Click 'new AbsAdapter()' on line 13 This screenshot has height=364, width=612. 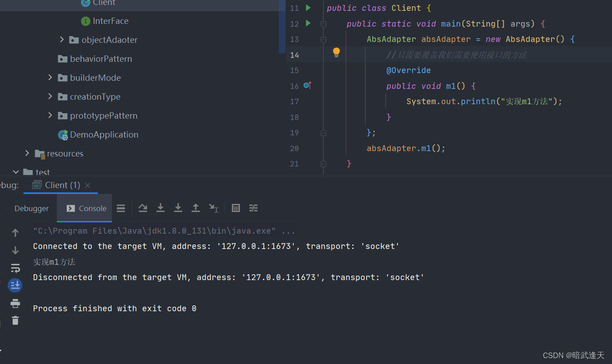(x=525, y=39)
